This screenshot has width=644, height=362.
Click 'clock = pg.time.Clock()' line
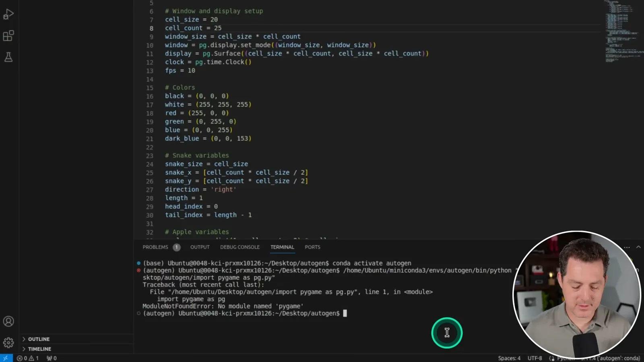point(208,62)
